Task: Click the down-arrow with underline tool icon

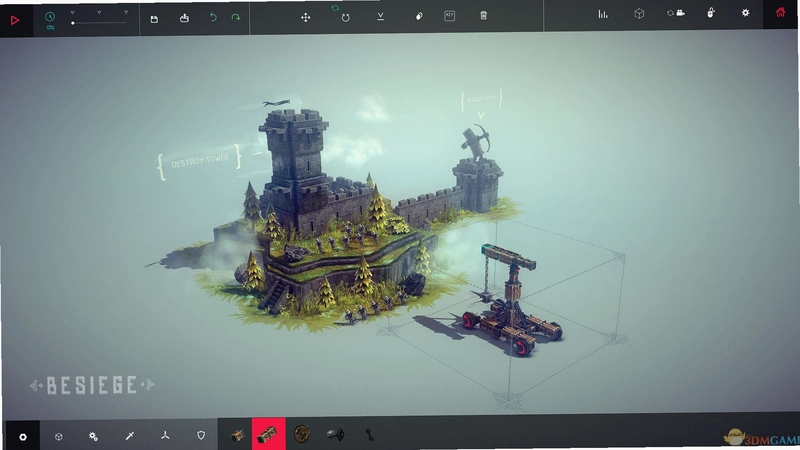Action: [381, 16]
